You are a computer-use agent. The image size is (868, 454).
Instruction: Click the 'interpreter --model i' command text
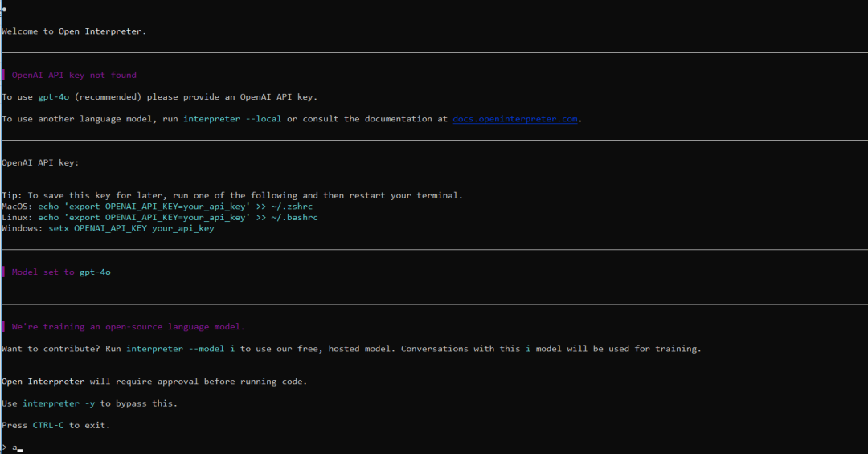click(x=181, y=349)
